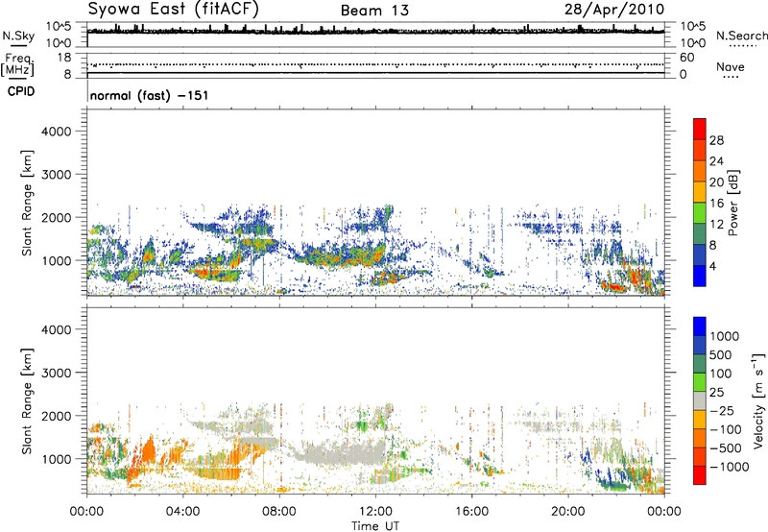
Task: Click the '12:00' time tick label
Action: click(375, 512)
